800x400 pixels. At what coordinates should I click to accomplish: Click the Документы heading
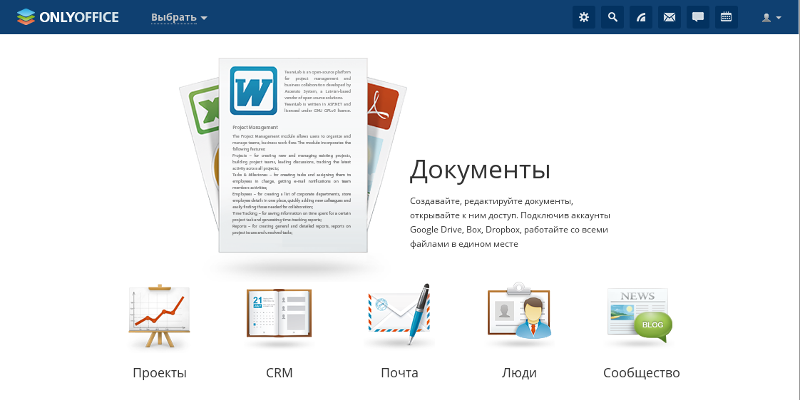pyautogui.click(x=480, y=170)
